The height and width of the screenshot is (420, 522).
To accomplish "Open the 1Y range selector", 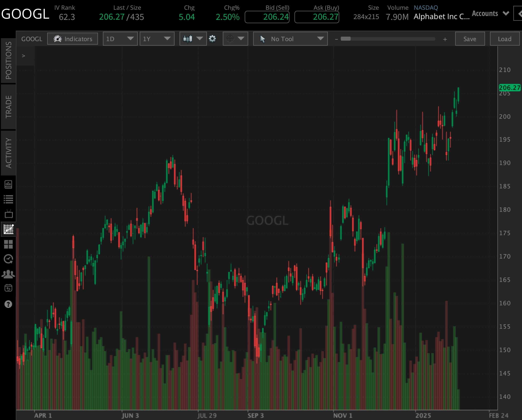I will click(157, 39).
